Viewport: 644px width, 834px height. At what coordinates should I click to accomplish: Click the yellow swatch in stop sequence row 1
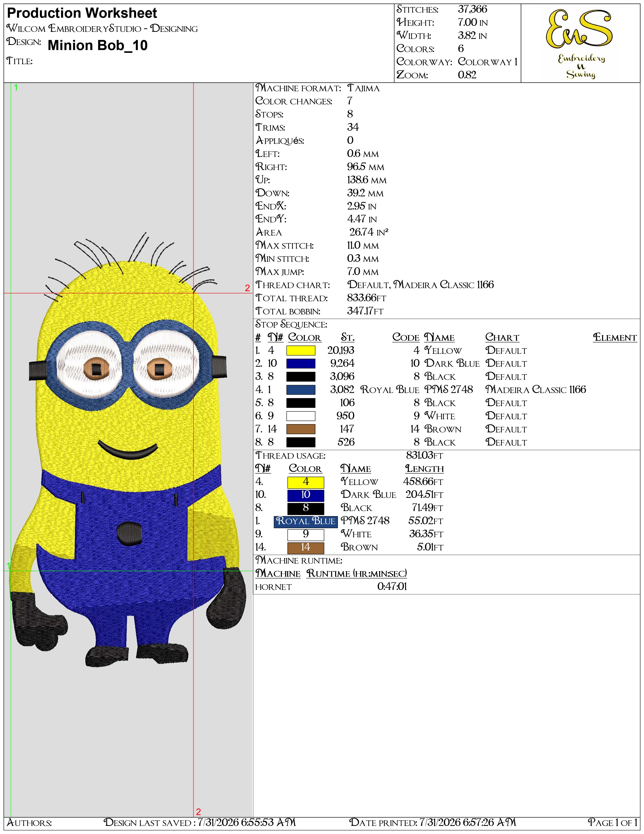301,351
